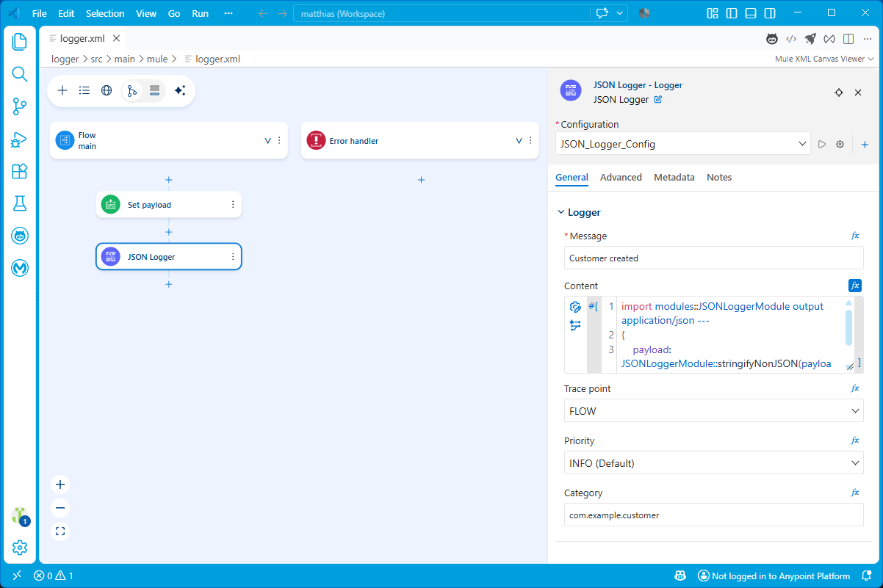The width and height of the screenshot is (883, 588).
Task: Click the AI sparkle icon in canvas toolbar
Action: pyautogui.click(x=180, y=90)
